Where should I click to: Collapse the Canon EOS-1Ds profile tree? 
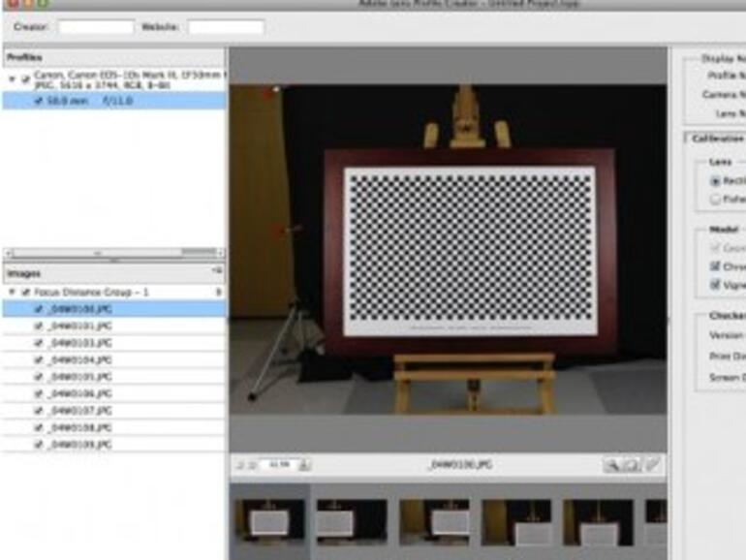point(12,78)
